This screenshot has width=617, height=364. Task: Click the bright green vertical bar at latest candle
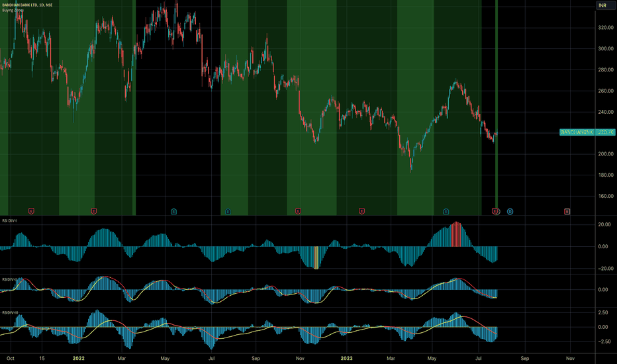(497, 107)
